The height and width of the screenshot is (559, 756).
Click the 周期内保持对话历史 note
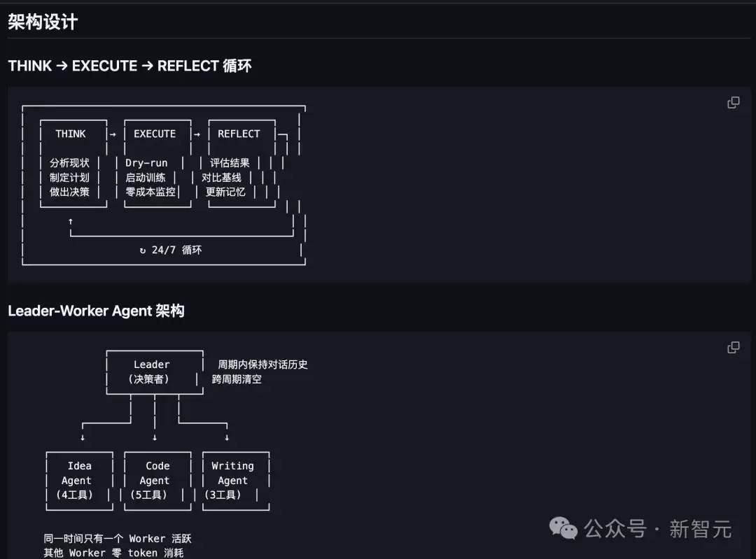(262, 365)
